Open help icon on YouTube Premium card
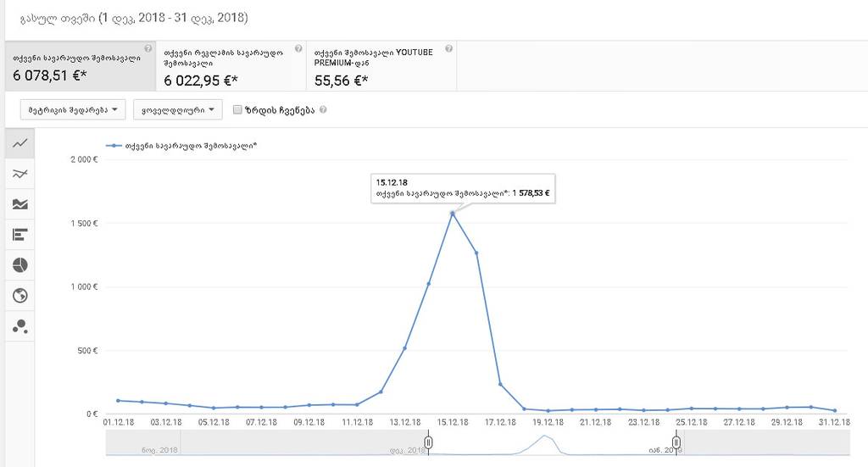 [449, 48]
